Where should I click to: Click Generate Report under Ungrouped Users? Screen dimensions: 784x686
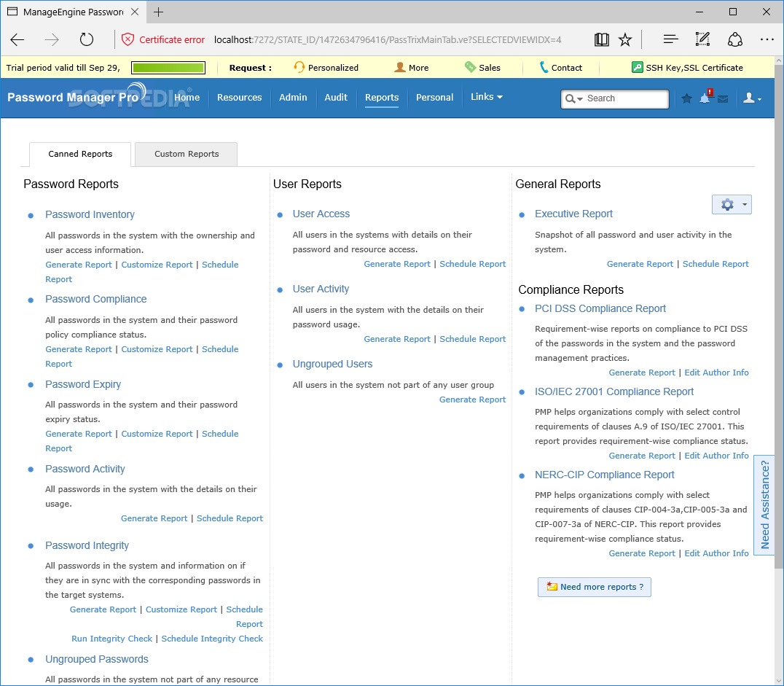[x=472, y=399]
